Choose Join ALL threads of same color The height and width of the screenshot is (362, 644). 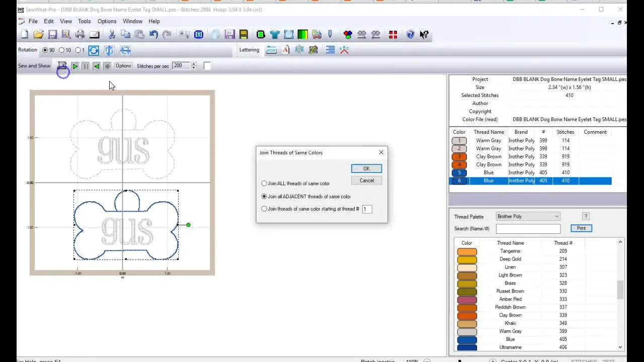click(264, 184)
